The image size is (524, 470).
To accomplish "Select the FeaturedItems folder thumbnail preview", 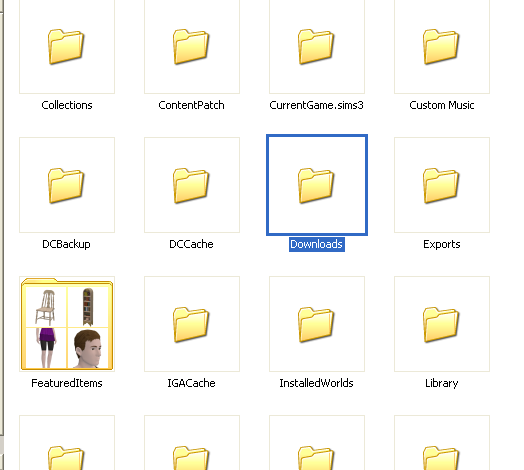I will [x=67, y=324].
